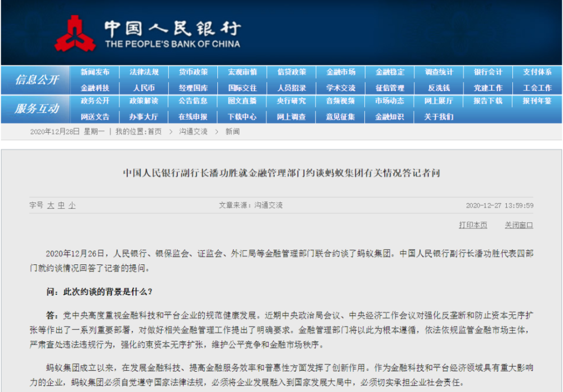The image size is (563, 392).
Task: Select 政策解读 menu item
Action: tap(144, 101)
